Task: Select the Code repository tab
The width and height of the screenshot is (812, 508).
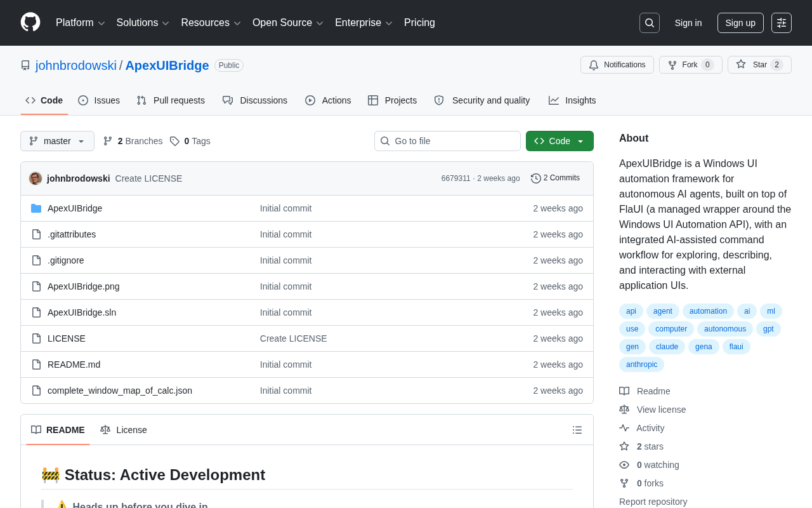Action: [x=44, y=100]
